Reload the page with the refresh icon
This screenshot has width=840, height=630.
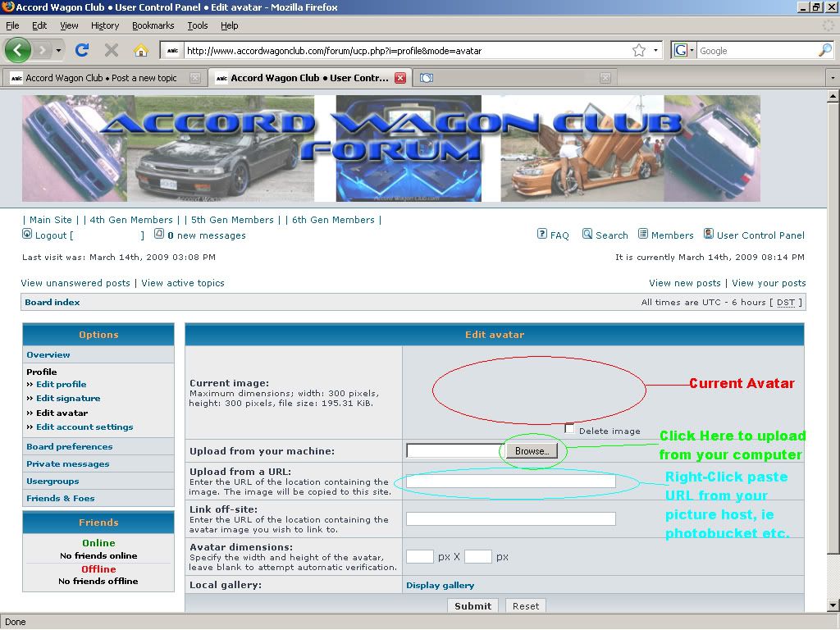click(x=82, y=50)
